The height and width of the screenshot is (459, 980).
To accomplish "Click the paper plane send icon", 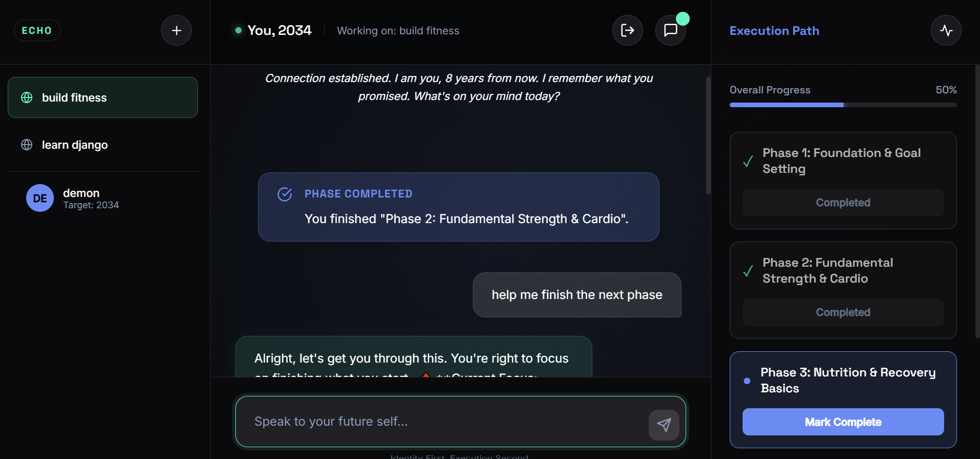I will click(x=664, y=425).
